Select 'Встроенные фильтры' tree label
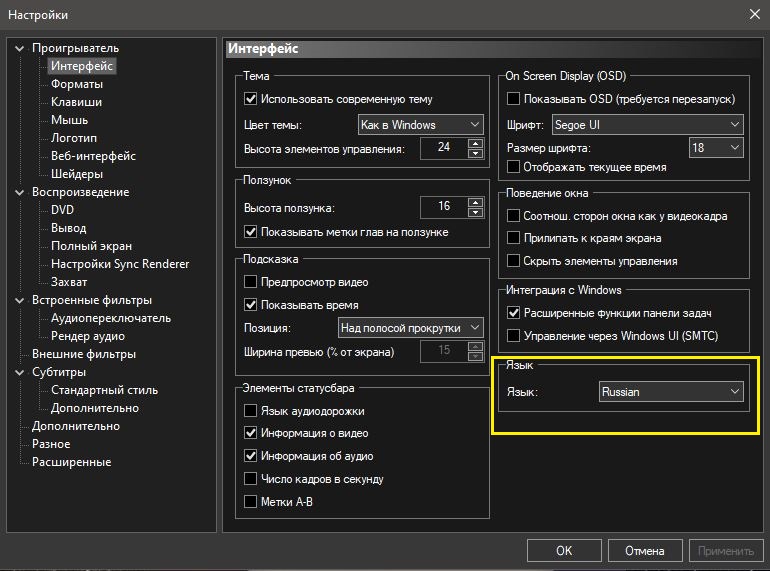The image size is (770, 571). pos(92,300)
